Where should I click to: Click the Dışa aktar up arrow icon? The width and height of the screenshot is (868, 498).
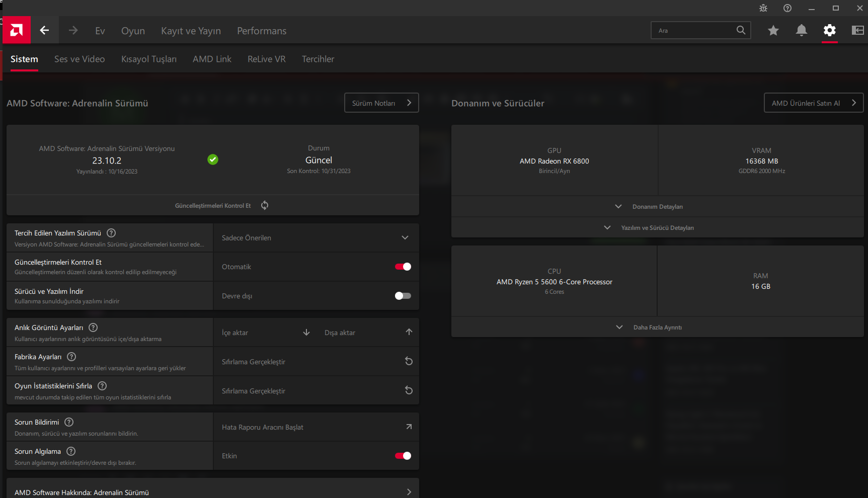click(409, 332)
